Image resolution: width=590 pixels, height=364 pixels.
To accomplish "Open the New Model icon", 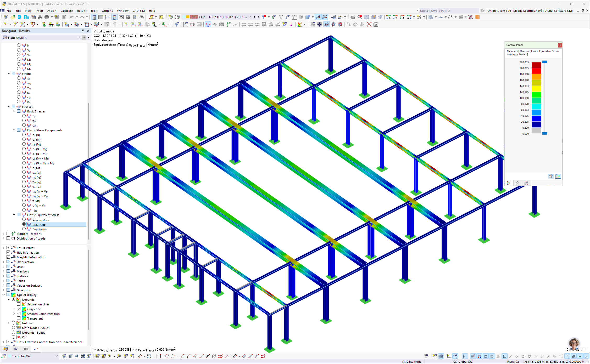I will pyautogui.click(x=6, y=17).
